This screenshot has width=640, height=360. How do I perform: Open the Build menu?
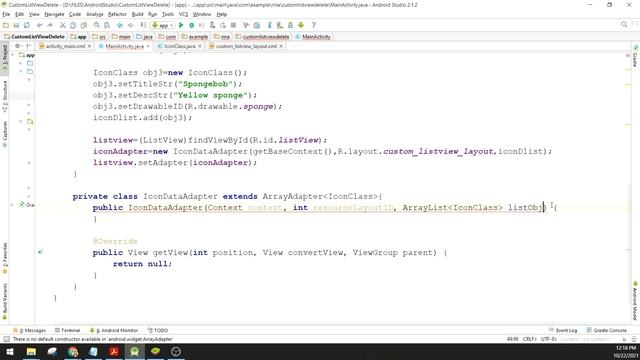click(x=138, y=14)
